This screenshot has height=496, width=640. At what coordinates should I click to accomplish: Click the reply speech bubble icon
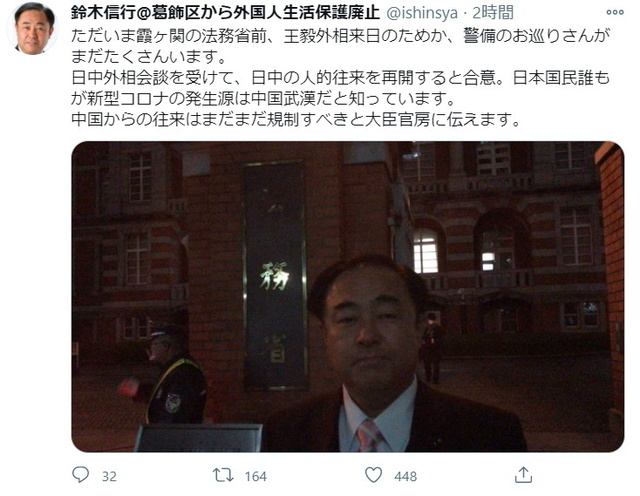80,475
